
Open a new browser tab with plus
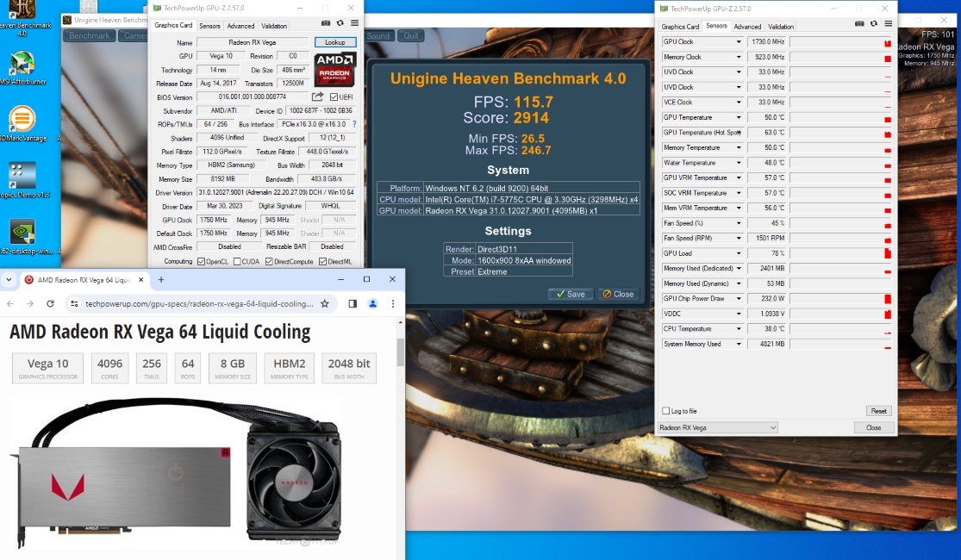[x=161, y=279]
